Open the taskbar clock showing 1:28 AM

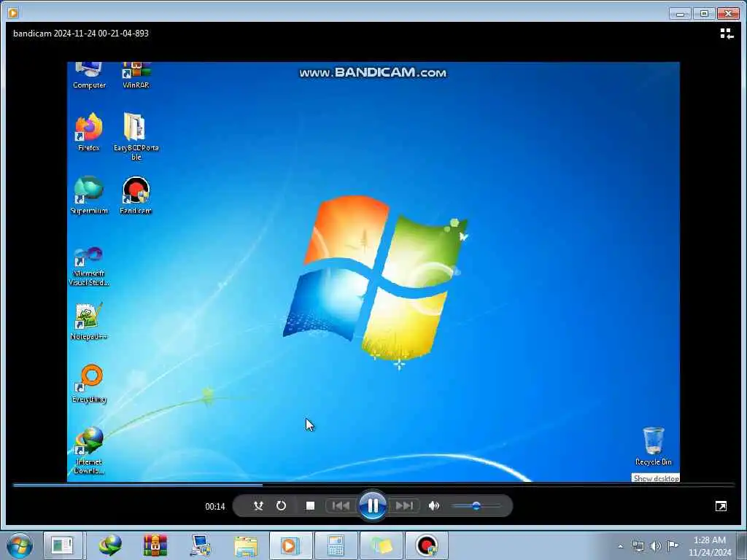(x=710, y=546)
